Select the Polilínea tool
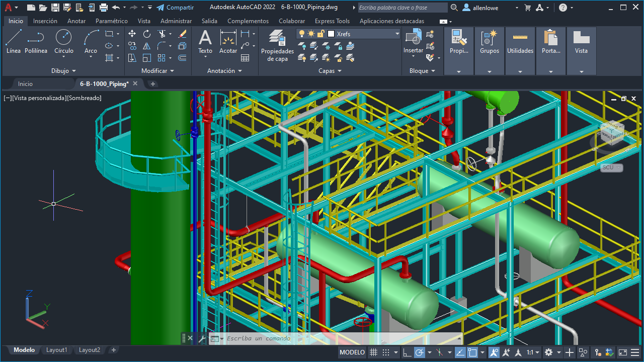Image resolution: width=644 pixels, height=362 pixels. click(x=36, y=41)
